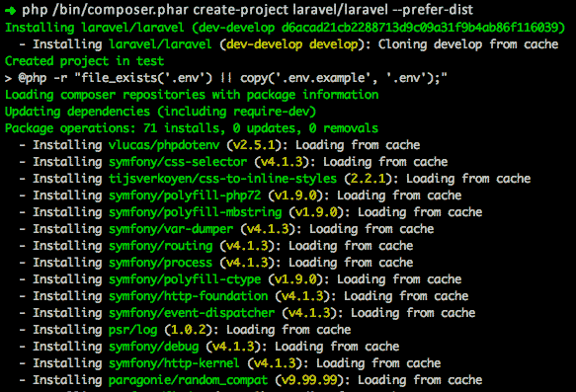Click the psr/log package name

pyautogui.click(x=133, y=330)
